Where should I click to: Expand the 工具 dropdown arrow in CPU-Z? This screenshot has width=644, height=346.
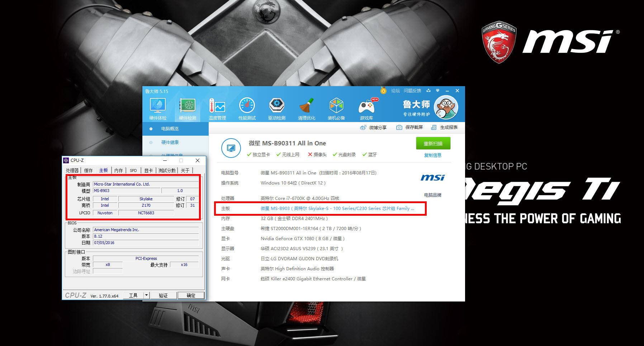[x=146, y=295]
